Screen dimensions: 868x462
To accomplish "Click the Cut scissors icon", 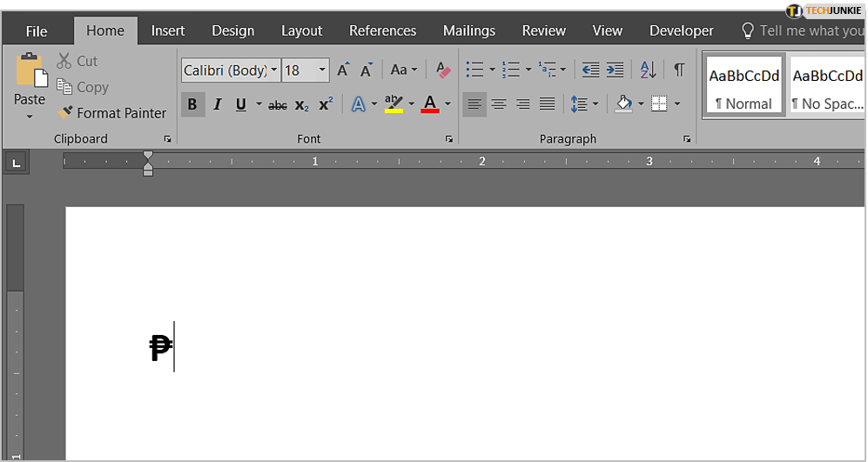I will pyautogui.click(x=64, y=61).
